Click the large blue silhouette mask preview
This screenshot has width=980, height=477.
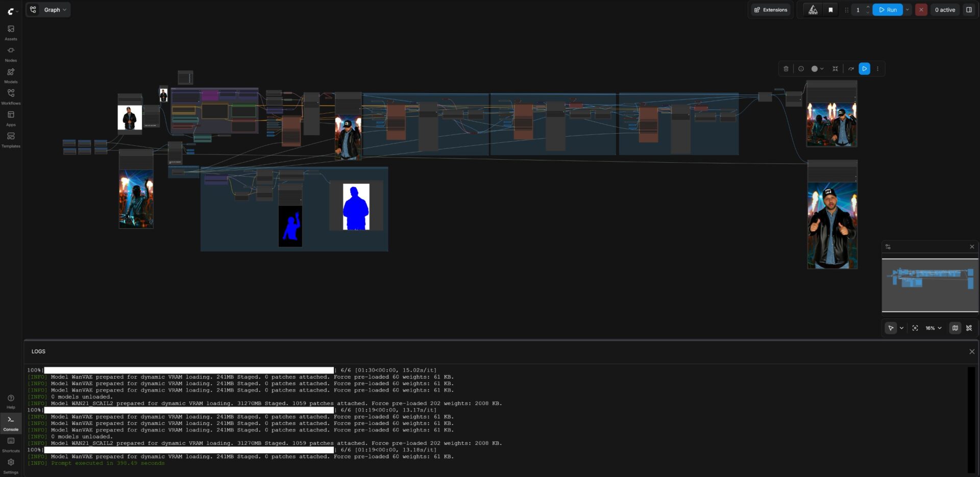click(x=356, y=207)
